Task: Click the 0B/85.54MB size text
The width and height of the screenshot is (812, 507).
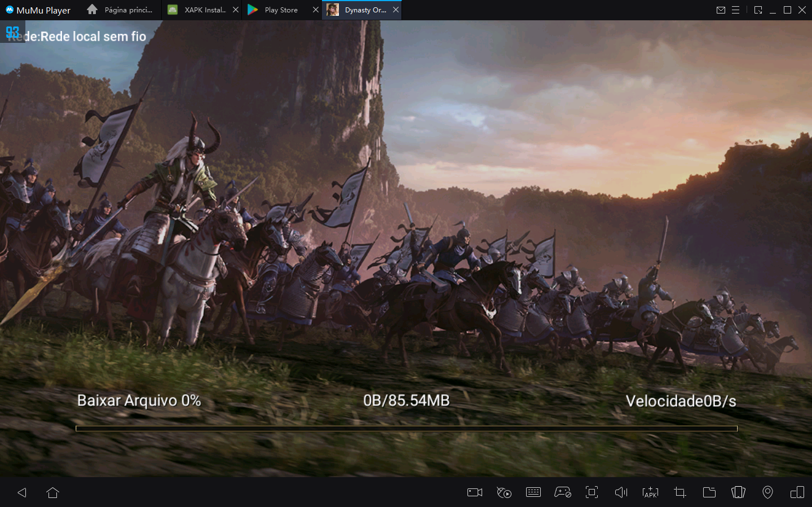Action: 407,400
